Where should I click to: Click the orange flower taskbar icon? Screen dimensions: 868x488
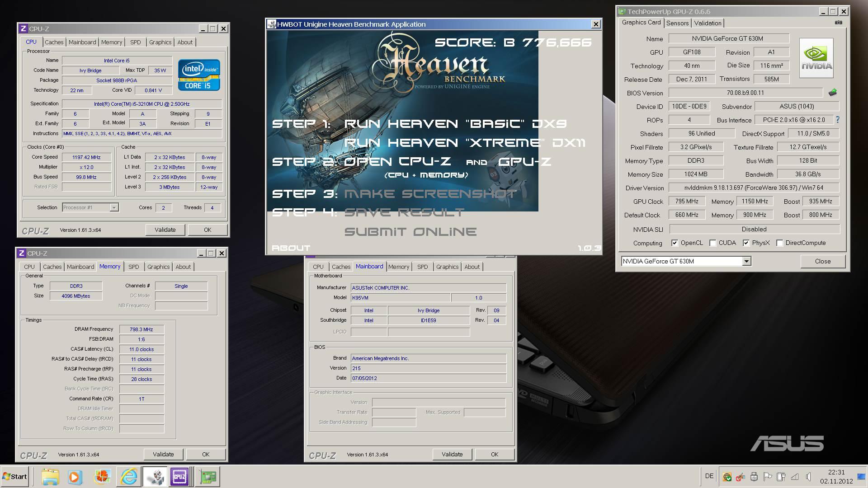click(x=102, y=477)
